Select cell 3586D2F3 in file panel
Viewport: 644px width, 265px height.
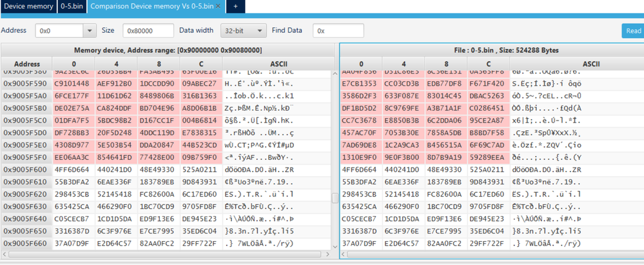[x=360, y=95]
